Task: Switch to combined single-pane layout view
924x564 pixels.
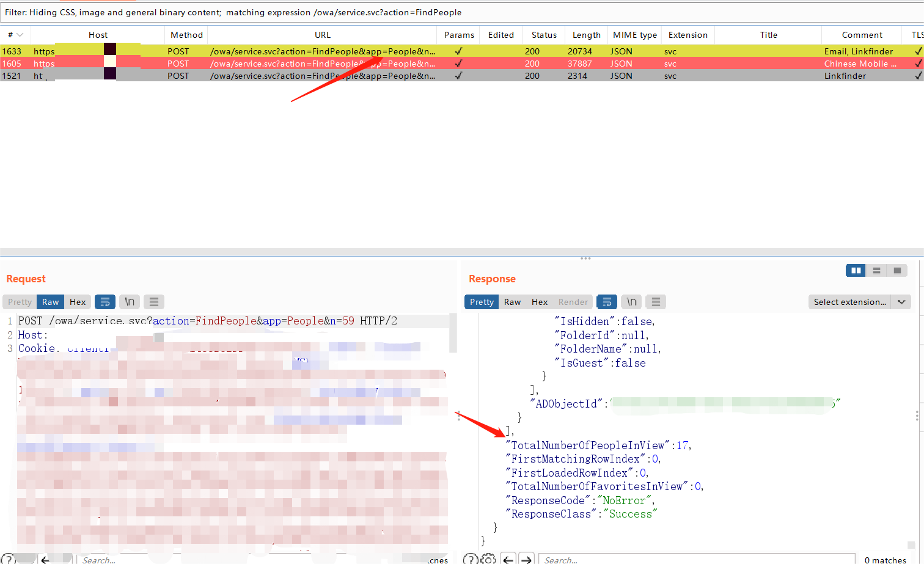Action: [897, 271]
